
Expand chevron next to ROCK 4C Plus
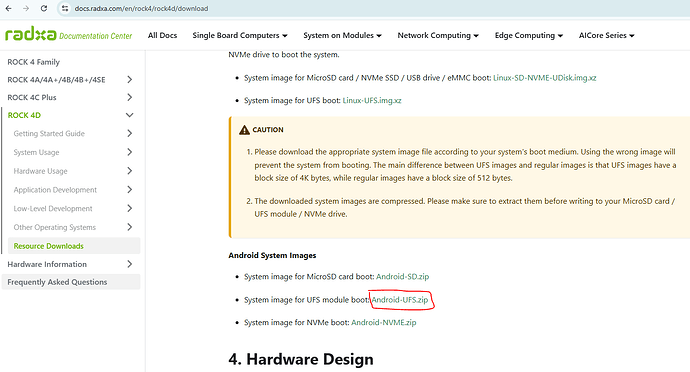pos(129,97)
